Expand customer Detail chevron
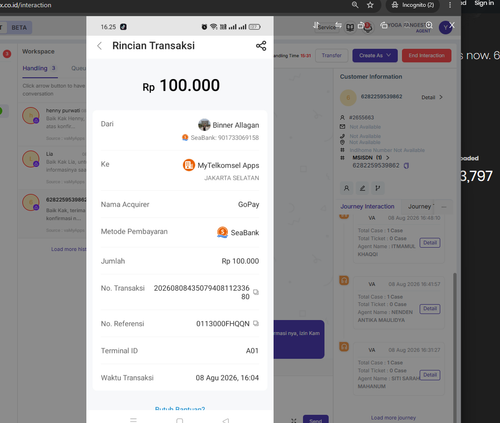 (x=441, y=97)
